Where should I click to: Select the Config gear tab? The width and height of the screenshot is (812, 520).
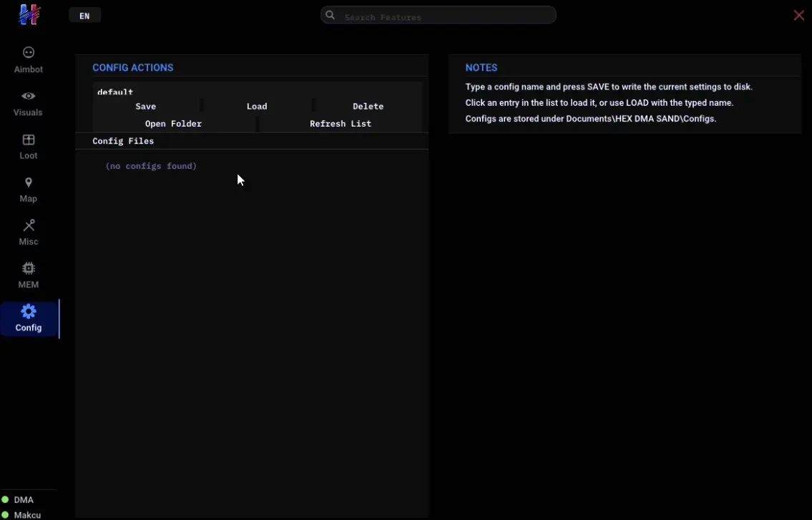(29, 318)
